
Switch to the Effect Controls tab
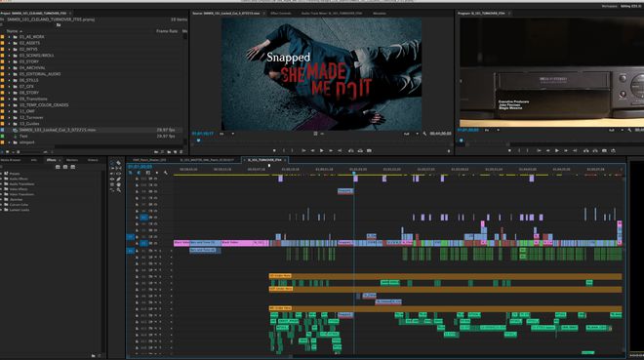pyautogui.click(x=281, y=13)
